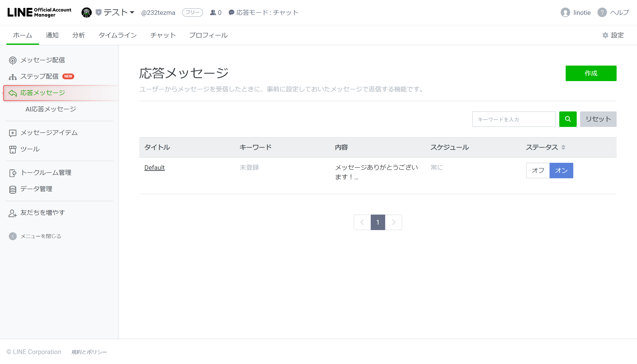Expand the linotie user profile menu
The image size is (637, 364).
575,12
